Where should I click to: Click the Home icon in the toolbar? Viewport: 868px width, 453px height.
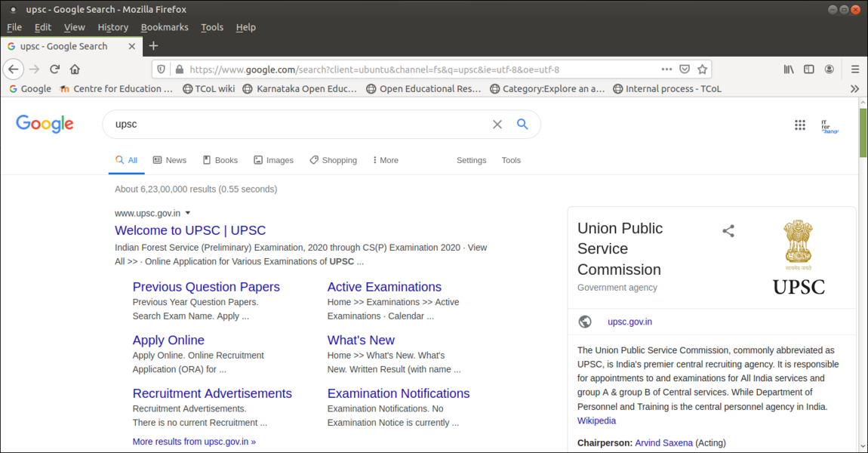(75, 68)
